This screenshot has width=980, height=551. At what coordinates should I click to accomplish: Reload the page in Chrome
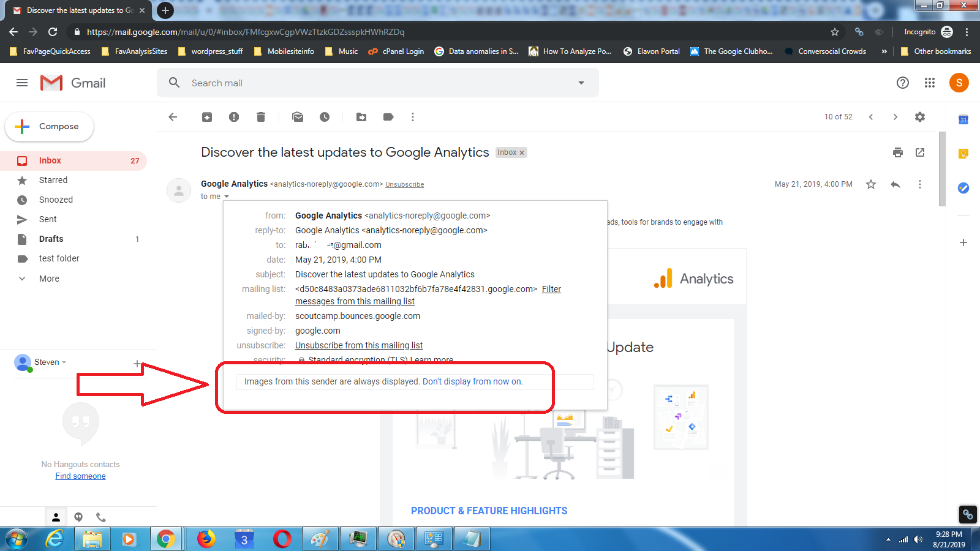[53, 32]
